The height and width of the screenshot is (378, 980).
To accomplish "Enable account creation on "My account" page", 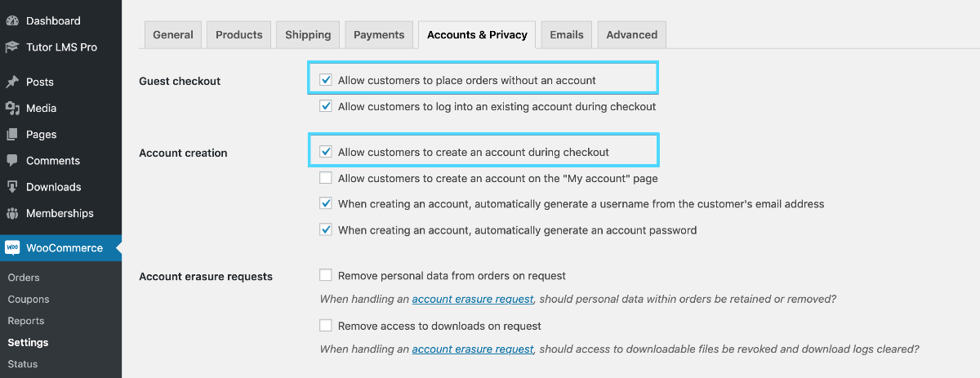I will click(x=326, y=178).
